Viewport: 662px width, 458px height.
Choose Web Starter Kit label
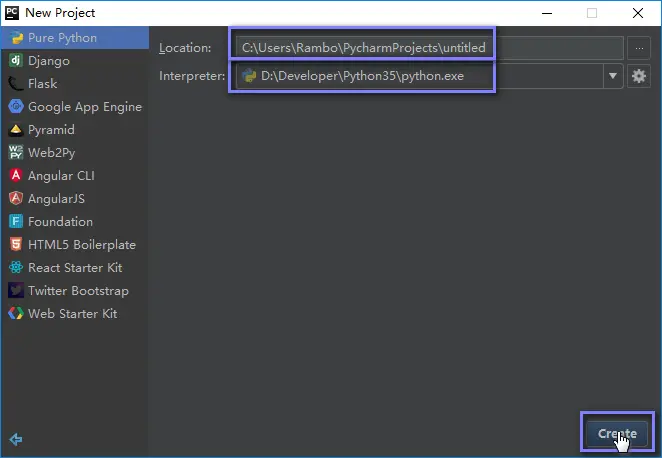[x=73, y=314]
